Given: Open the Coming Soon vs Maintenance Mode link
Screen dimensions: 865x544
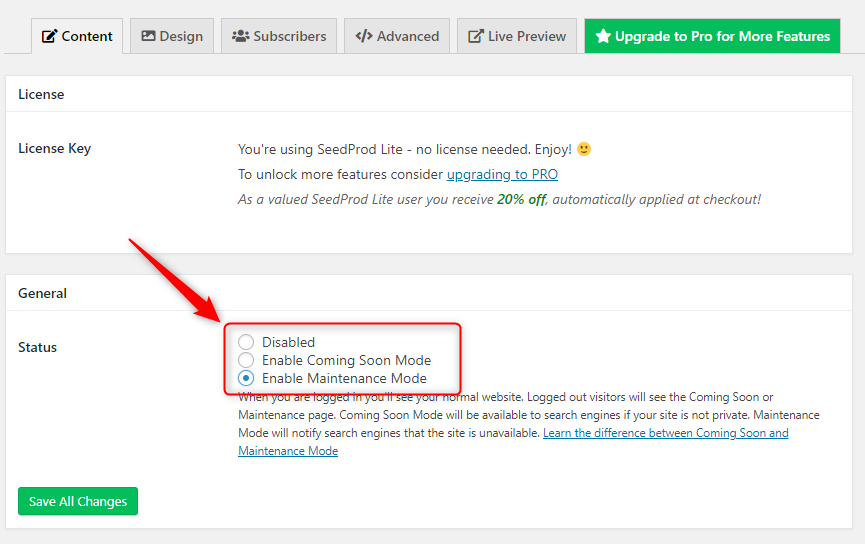Looking at the screenshot, I should click(x=666, y=433).
